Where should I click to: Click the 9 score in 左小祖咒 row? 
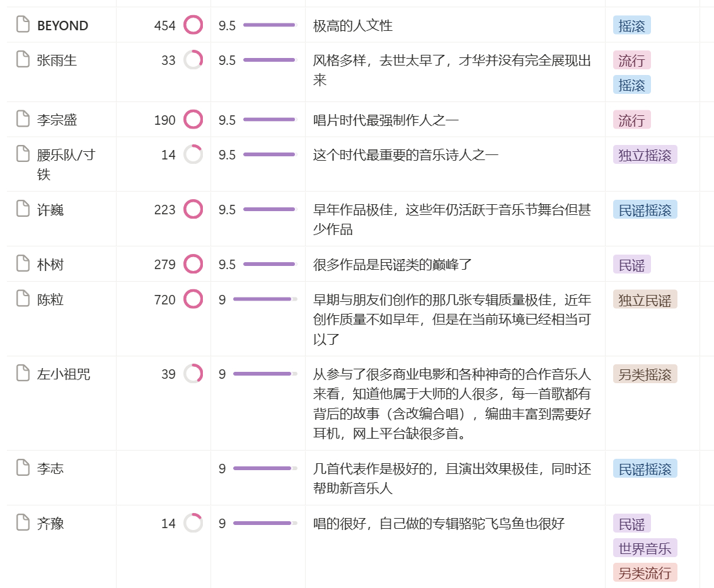pos(222,374)
